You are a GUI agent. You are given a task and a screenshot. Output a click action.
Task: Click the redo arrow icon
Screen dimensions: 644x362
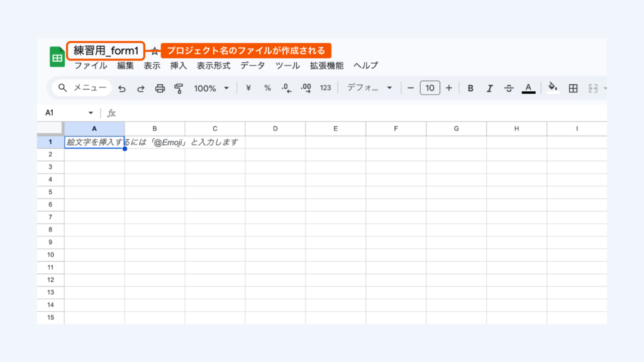(x=141, y=89)
